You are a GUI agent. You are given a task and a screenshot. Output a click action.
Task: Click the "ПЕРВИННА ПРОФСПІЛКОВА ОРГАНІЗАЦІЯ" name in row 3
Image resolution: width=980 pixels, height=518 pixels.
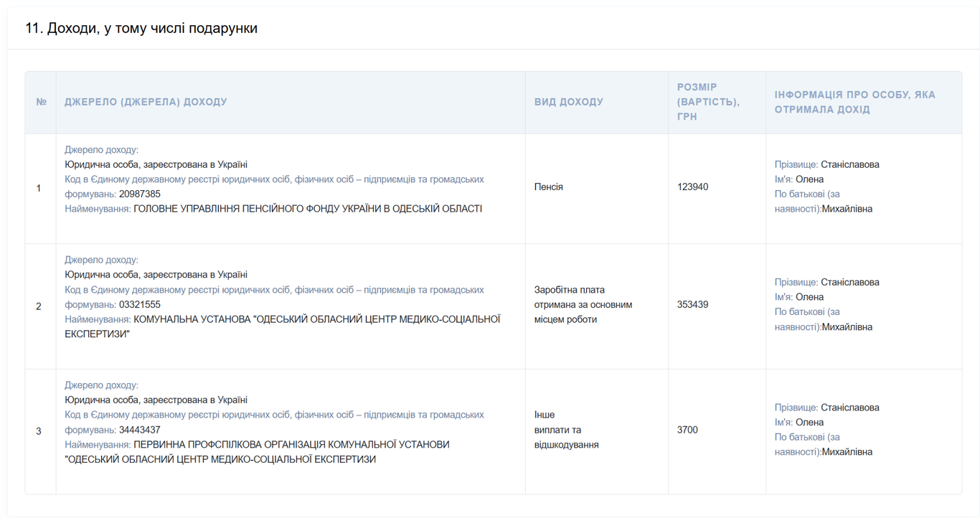point(291,445)
